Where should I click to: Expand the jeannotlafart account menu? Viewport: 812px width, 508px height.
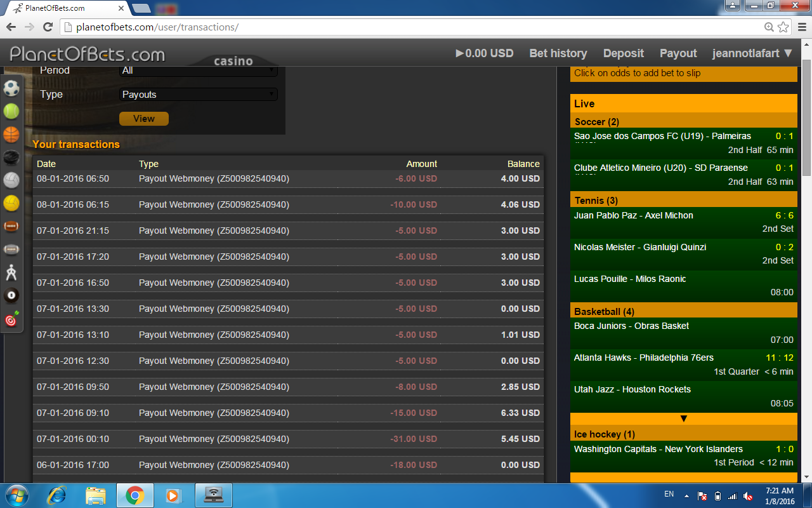click(x=752, y=53)
